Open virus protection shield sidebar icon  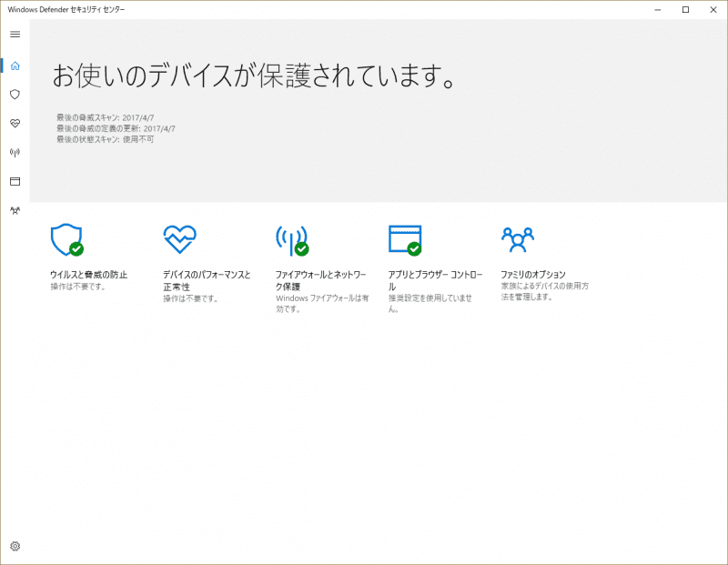(15, 95)
